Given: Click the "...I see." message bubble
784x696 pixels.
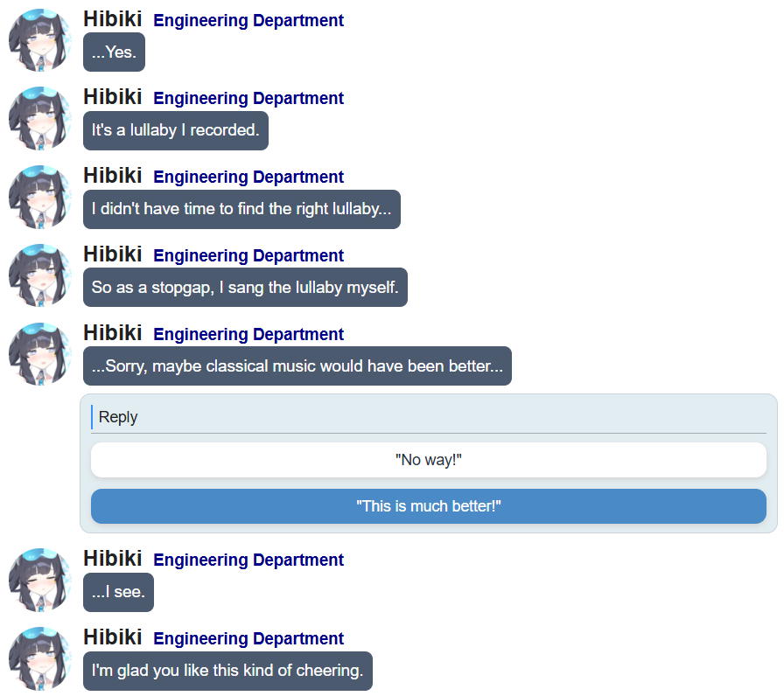Looking at the screenshot, I should click(x=118, y=592).
